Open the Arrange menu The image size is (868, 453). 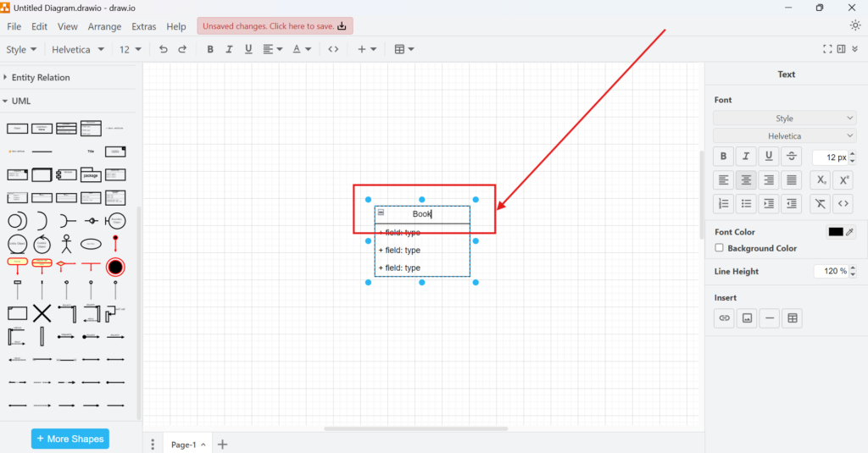104,26
